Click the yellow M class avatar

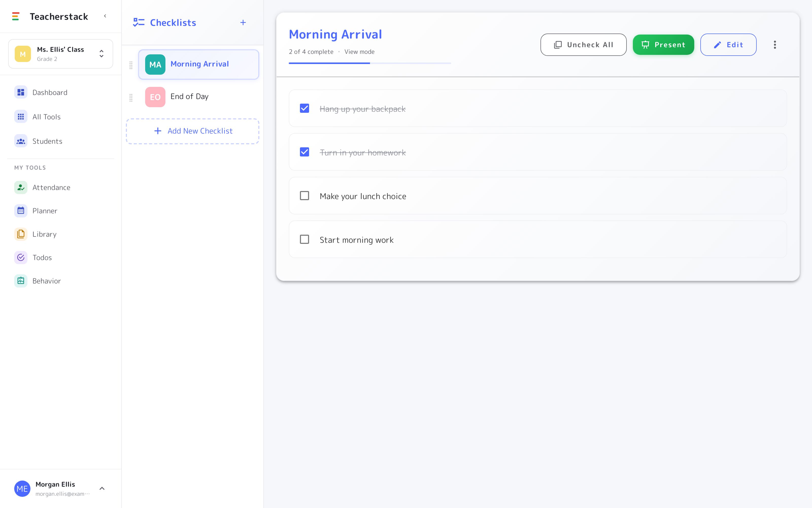click(23, 54)
